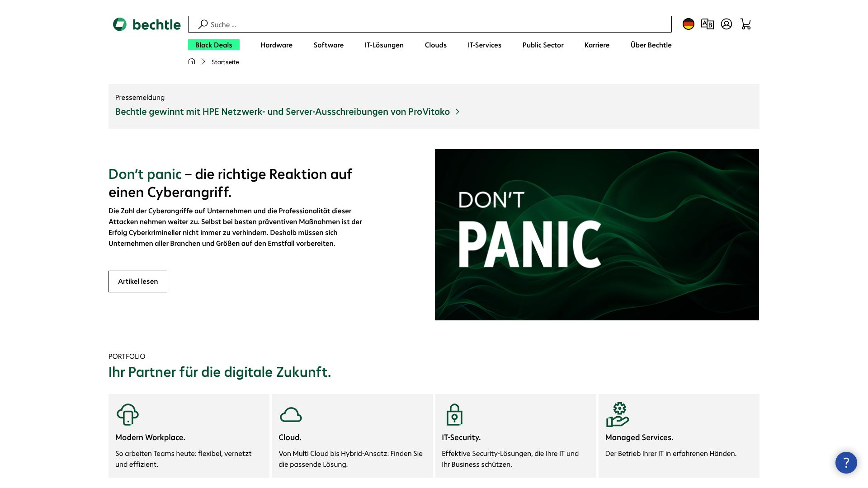Select the Black Deals highlighted tab
This screenshot has width=868, height=488.
click(213, 45)
